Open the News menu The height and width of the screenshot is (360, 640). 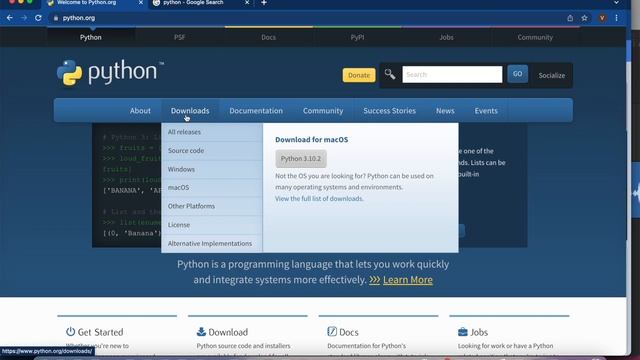click(x=445, y=111)
